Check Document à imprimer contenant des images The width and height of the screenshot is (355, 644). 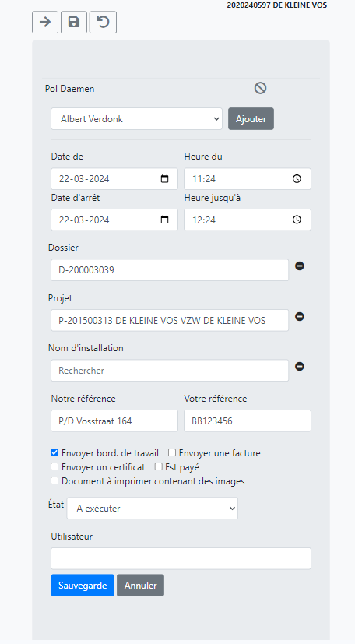point(54,480)
